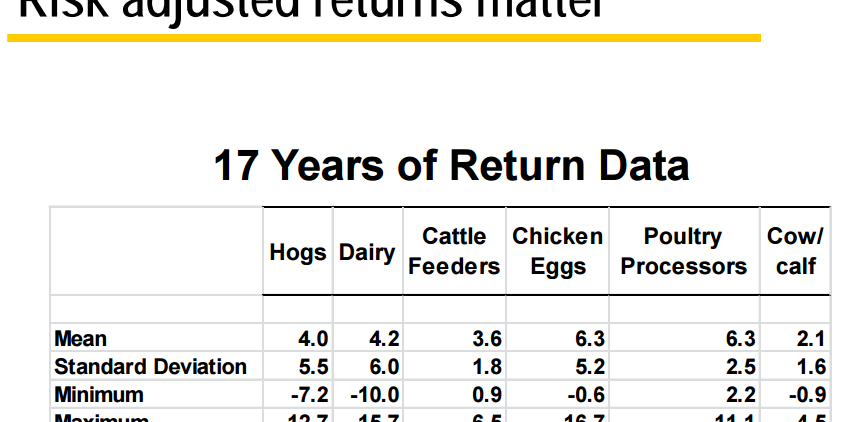Select the Mean row label
844x422 pixels.
point(81,339)
